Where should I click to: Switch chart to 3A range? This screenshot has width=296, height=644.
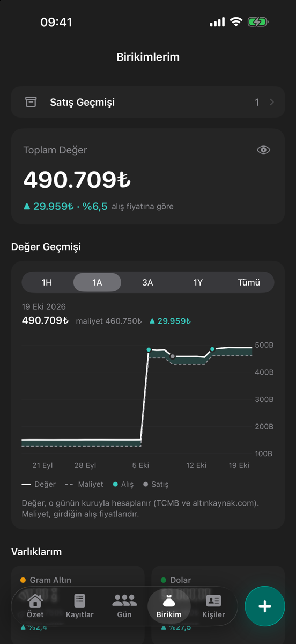click(x=147, y=282)
